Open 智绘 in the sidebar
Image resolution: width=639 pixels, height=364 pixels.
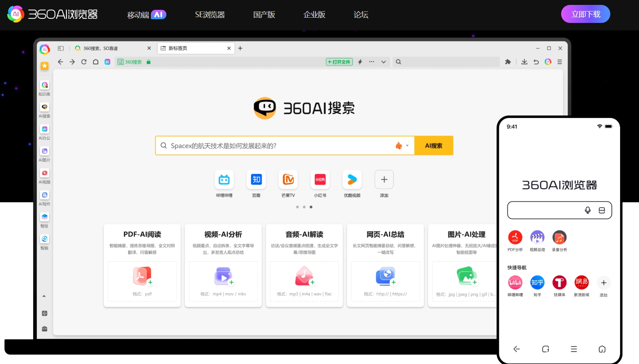pos(45,220)
